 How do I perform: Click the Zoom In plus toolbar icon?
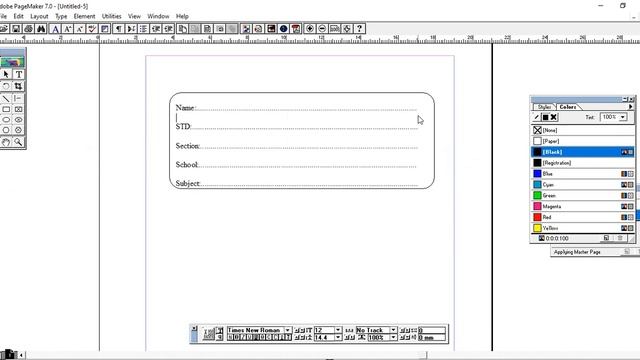click(x=310, y=29)
